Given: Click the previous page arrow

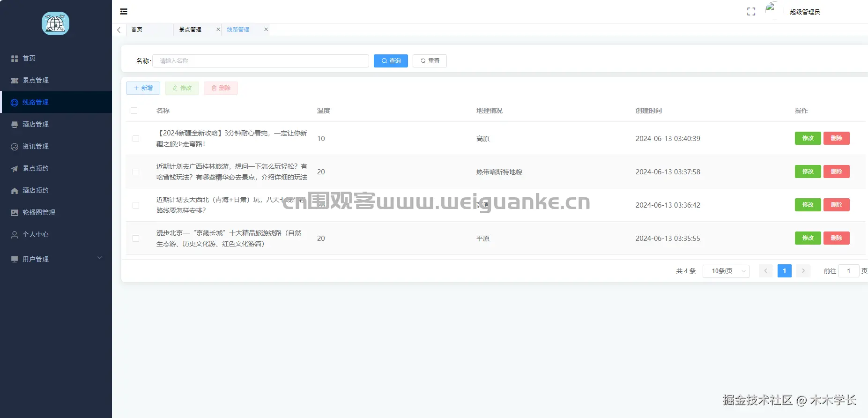Looking at the screenshot, I should [x=766, y=271].
